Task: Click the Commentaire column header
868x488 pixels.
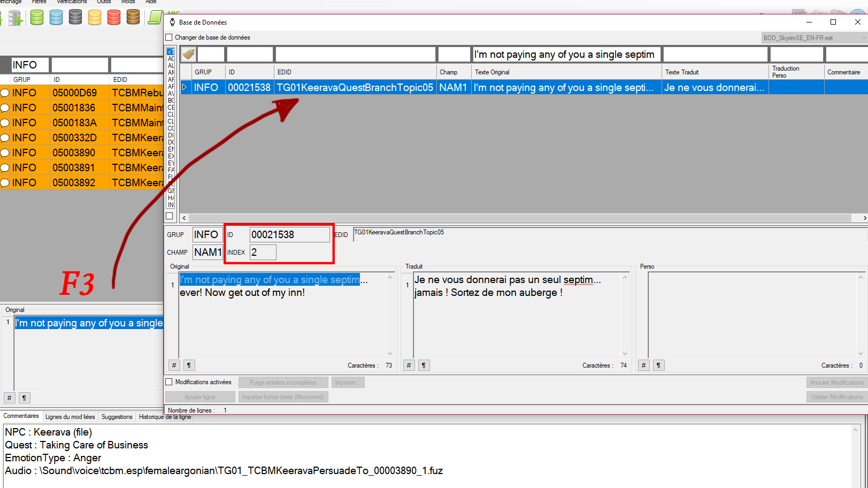Action: [846, 72]
